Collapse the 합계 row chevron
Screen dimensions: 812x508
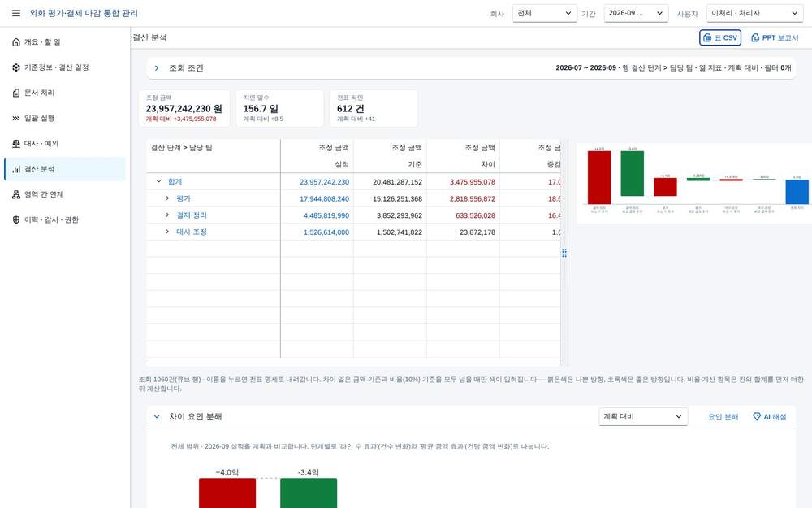click(158, 181)
